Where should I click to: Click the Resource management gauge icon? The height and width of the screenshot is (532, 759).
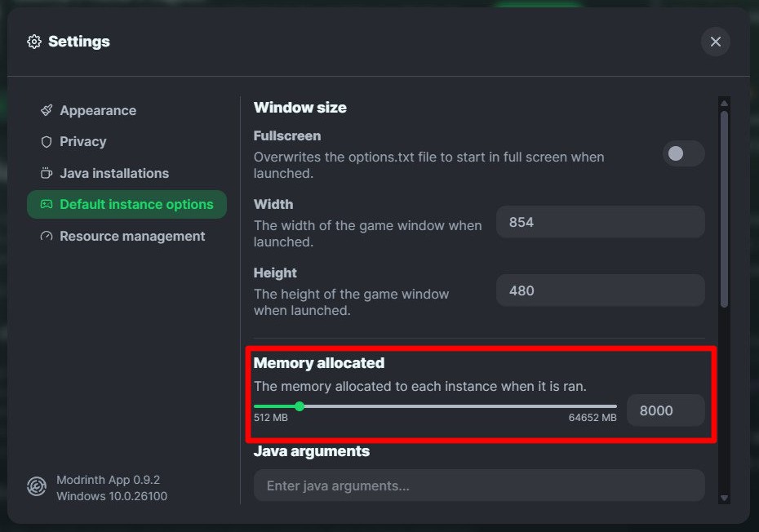47,237
